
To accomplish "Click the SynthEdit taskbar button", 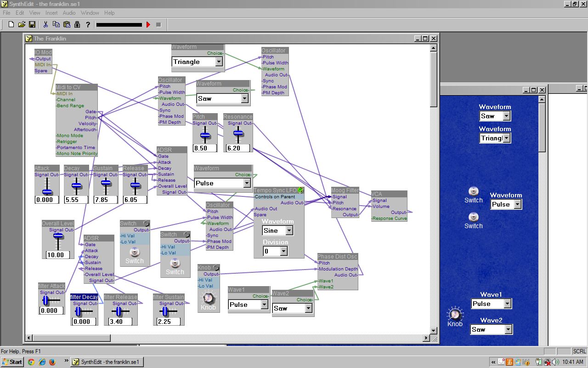I will 107,362.
